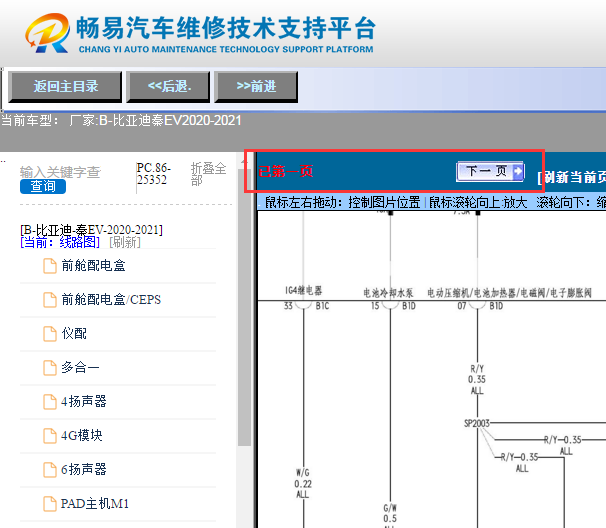
Task: Open the 前舱配电盒 tree item
Action: [93, 266]
